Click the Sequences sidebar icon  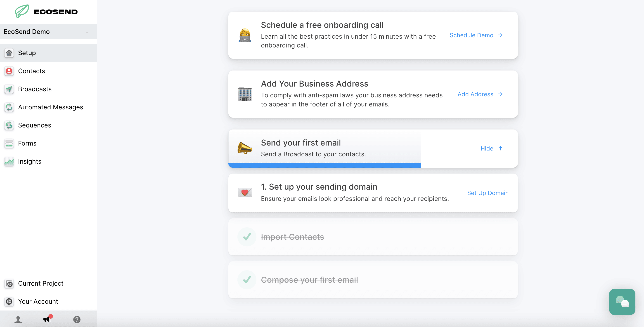coord(9,125)
